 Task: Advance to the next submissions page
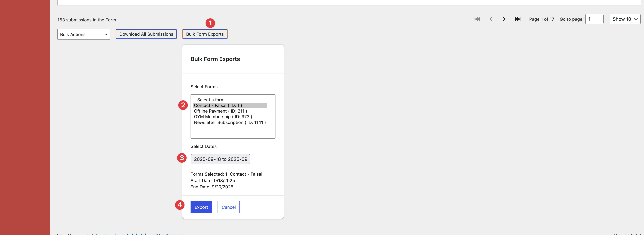(504, 19)
